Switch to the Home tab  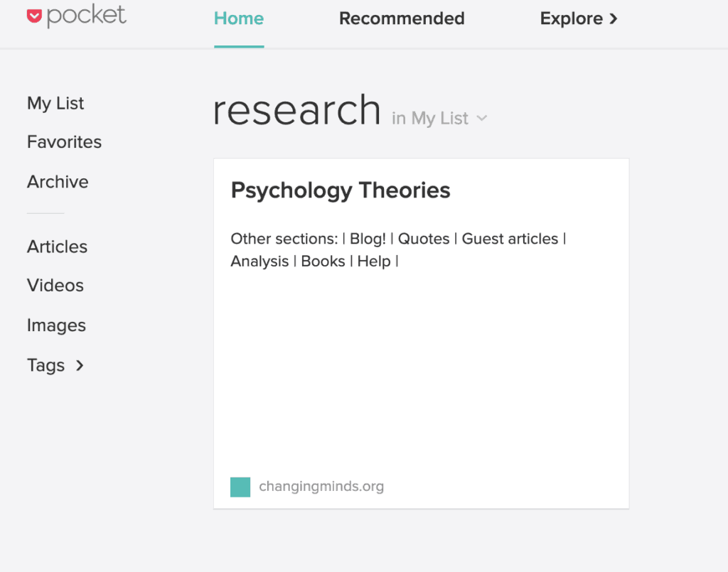pos(239,18)
